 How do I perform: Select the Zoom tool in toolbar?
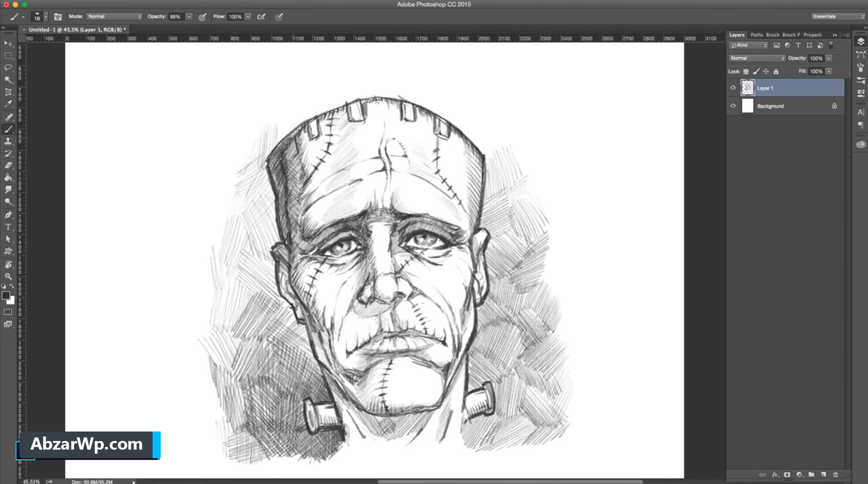pos(8,276)
